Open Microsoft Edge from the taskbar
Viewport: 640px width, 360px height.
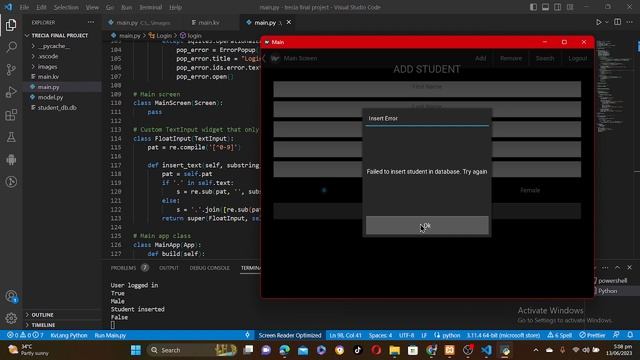pyautogui.click(x=284, y=350)
